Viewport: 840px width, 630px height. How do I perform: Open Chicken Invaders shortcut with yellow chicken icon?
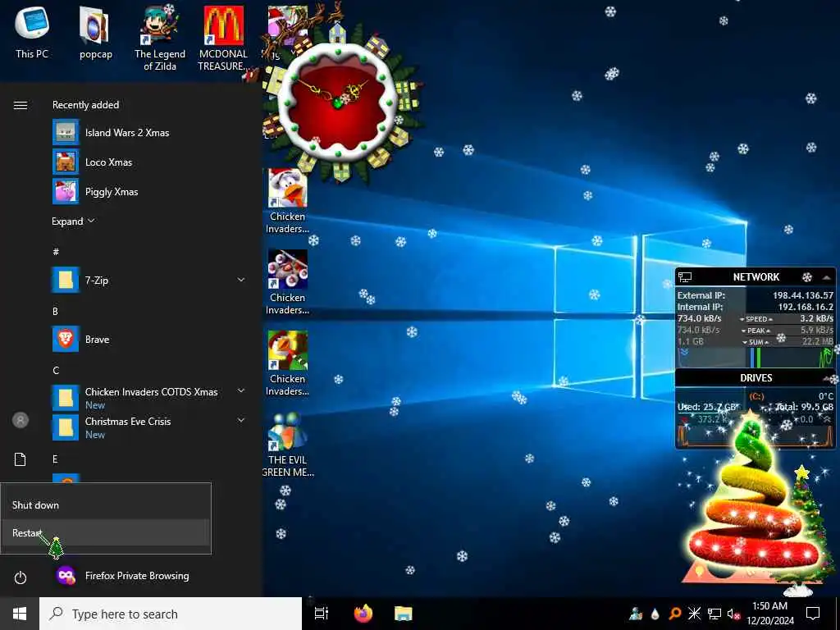[288, 363]
